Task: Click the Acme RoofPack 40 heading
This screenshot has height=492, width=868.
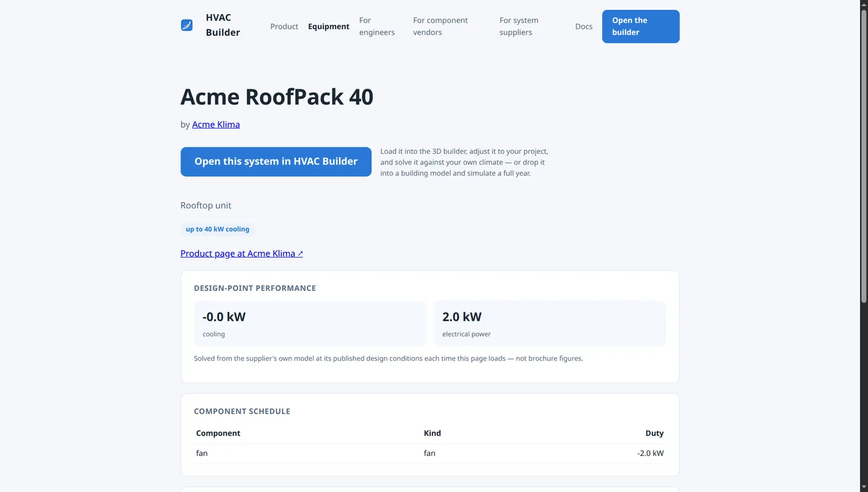Action: 277,97
